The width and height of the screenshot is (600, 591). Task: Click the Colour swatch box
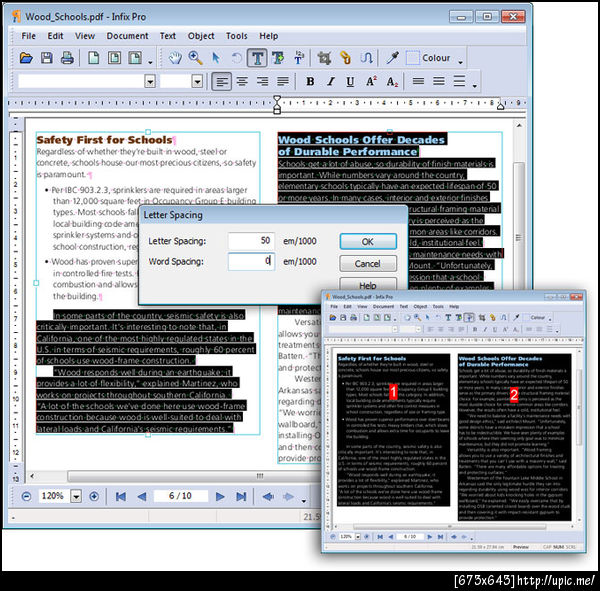(x=412, y=58)
